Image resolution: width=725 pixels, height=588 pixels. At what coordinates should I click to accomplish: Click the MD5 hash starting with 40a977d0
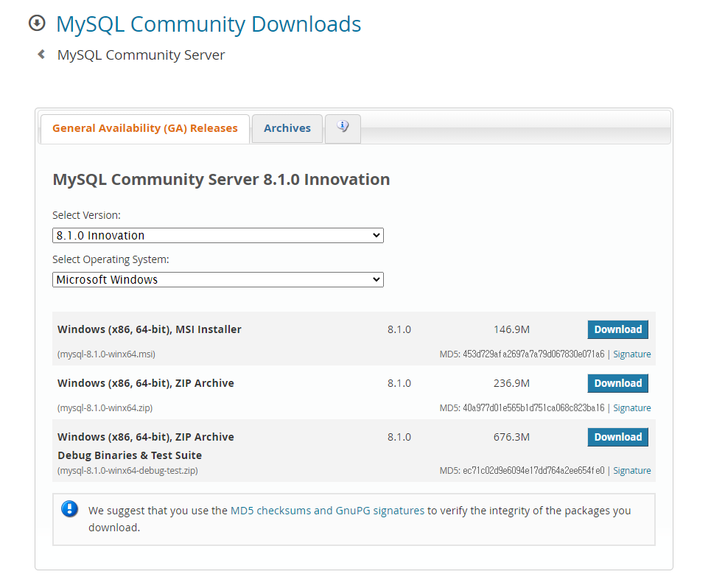(x=533, y=407)
